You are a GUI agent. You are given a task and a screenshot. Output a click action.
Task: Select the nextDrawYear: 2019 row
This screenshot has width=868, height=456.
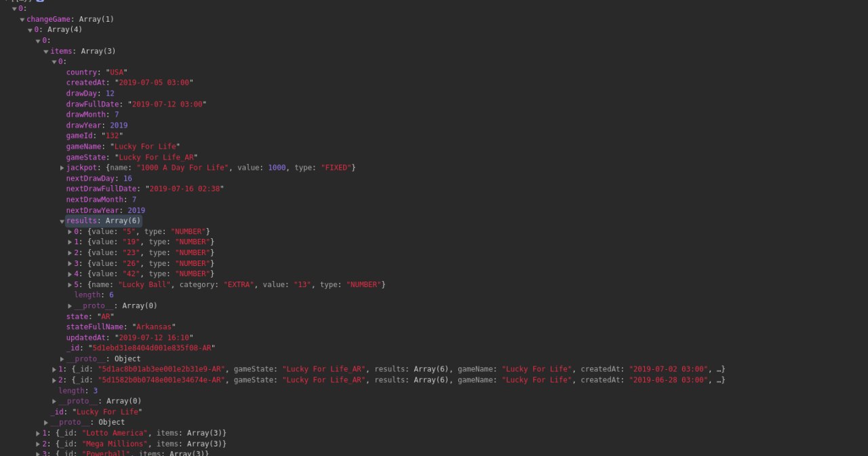point(106,210)
